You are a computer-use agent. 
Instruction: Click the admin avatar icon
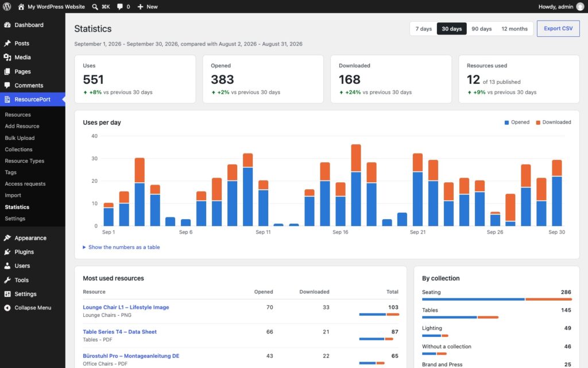point(580,7)
